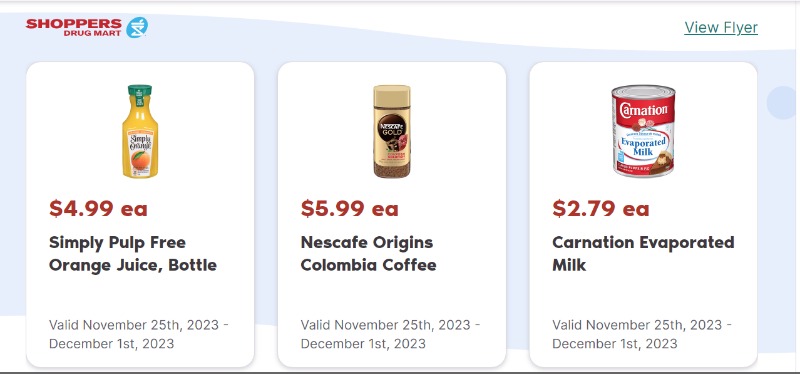The height and width of the screenshot is (374, 800).
Task: Select the Nescafe coffee product card
Action: (392, 214)
